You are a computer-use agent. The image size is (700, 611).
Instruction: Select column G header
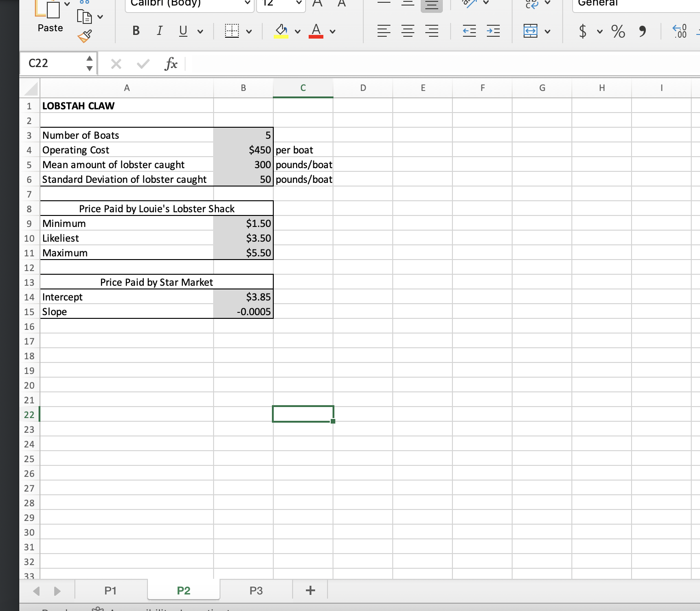coord(542,88)
